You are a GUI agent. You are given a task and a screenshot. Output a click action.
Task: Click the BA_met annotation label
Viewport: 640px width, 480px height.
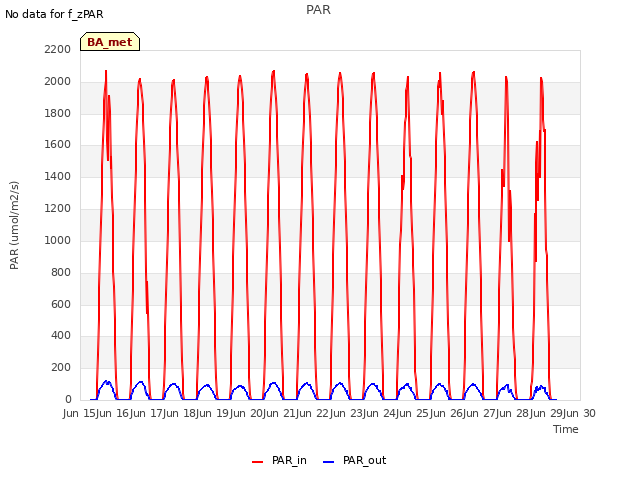pyautogui.click(x=110, y=42)
